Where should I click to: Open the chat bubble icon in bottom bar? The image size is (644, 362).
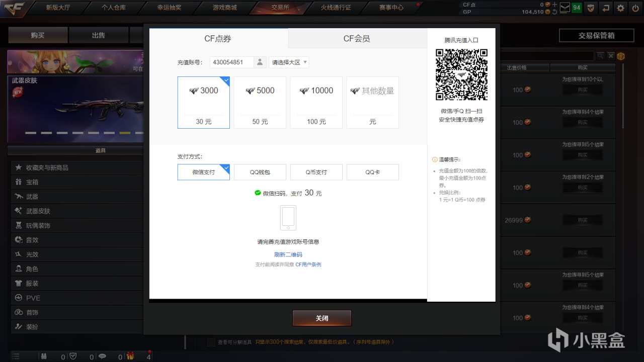102,356
